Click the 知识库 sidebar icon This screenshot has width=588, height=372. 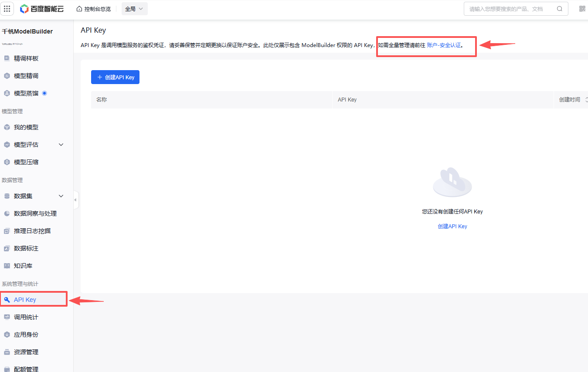(x=7, y=266)
